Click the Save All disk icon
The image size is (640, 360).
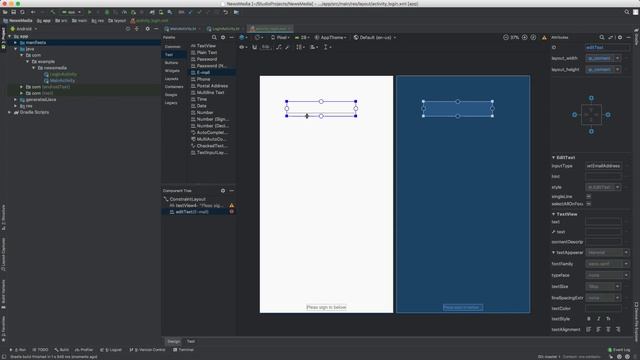(x=13, y=12)
